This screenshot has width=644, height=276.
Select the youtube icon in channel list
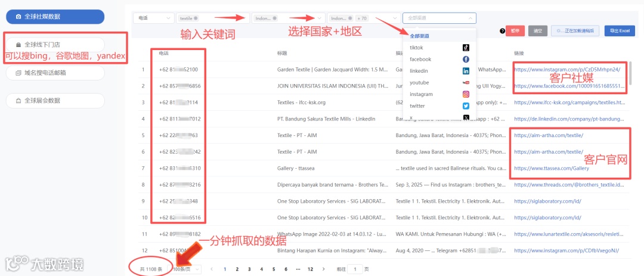tap(466, 82)
